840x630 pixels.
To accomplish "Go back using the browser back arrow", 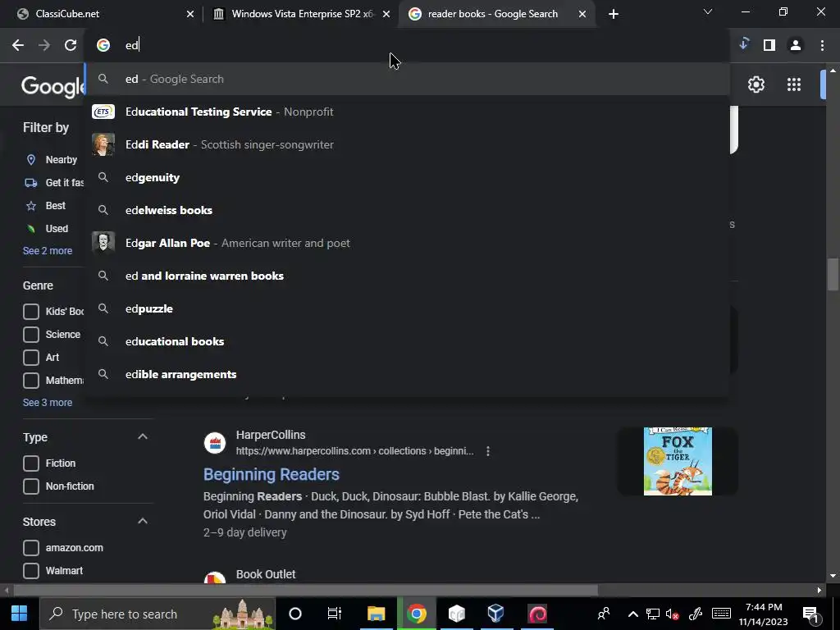I will 18,46.
